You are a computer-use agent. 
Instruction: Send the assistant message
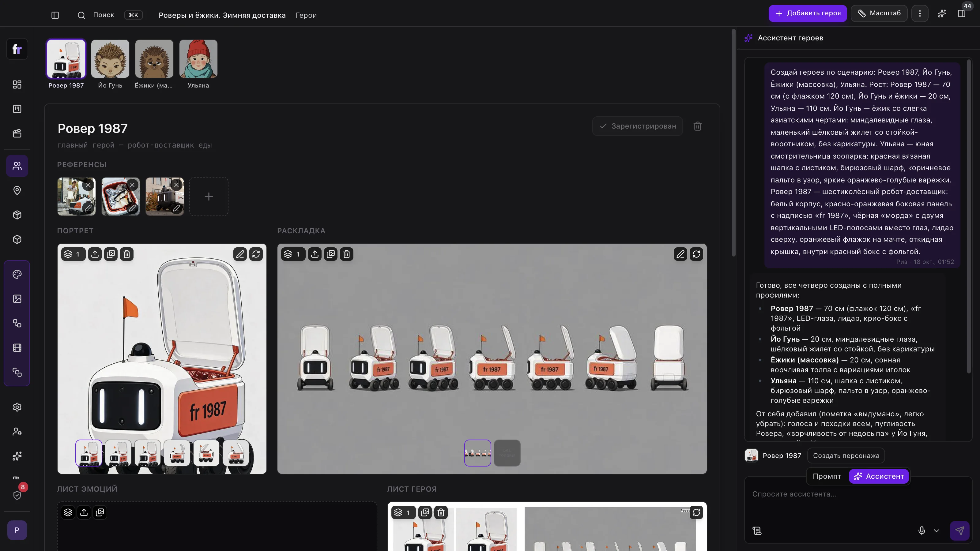point(959,530)
